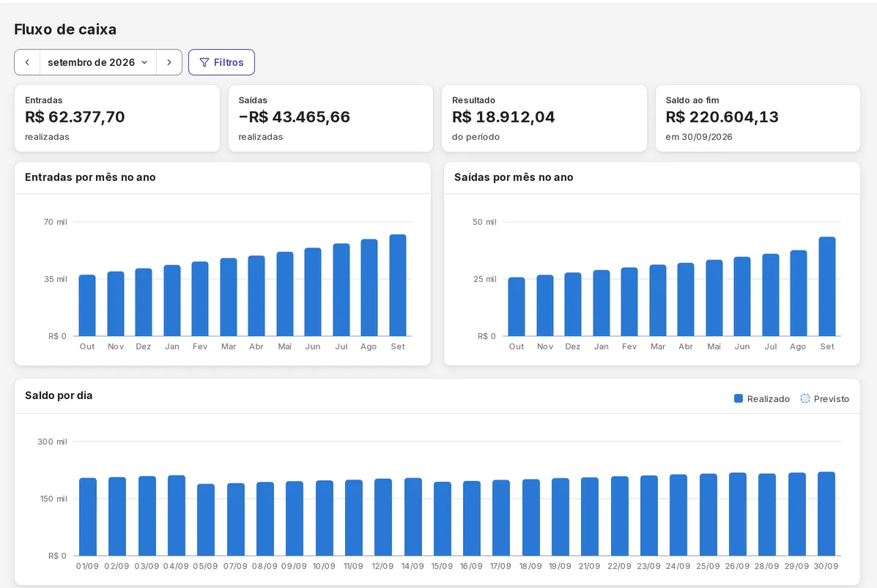Image resolution: width=877 pixels, height=588 pixels.
Task: Pick the 05/09 daily balance bar
Action: 206,520
